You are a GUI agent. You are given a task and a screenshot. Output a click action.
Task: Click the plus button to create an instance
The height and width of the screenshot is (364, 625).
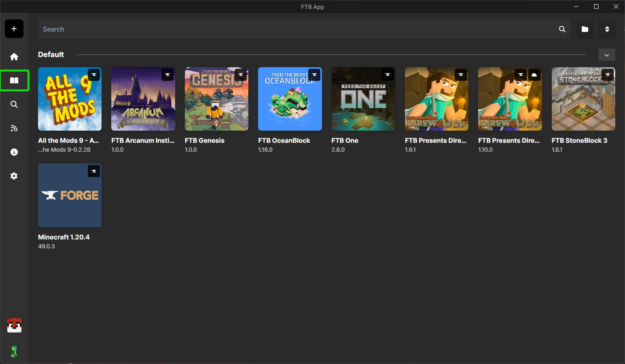[14, 29]
